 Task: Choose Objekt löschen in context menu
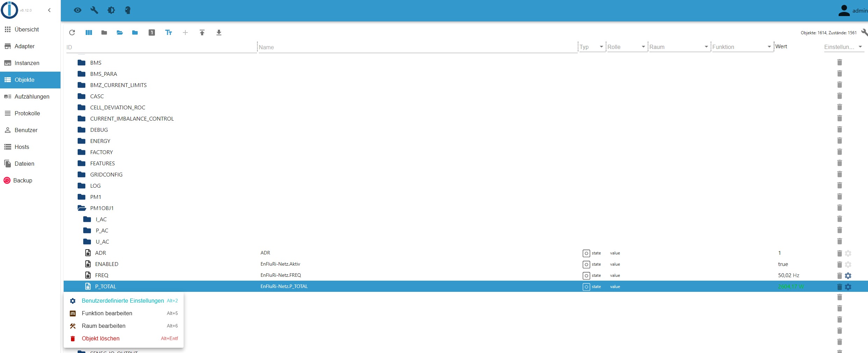point(101,338)
